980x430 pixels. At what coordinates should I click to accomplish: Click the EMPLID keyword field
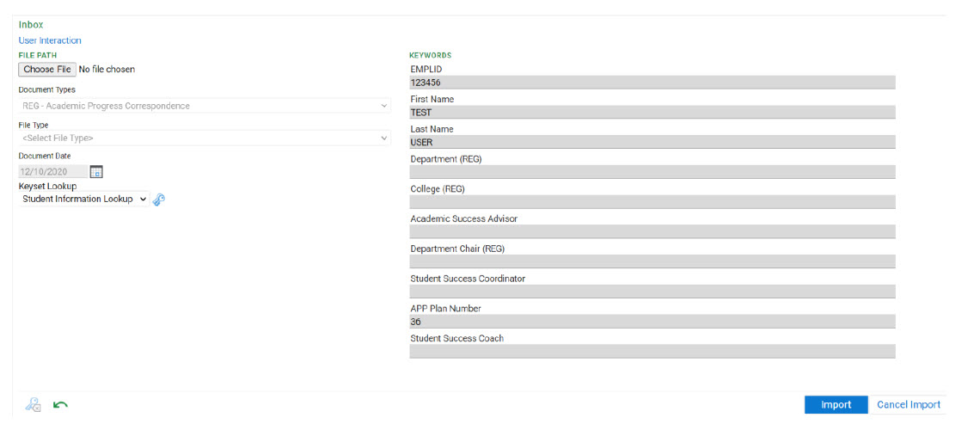click(652, 83)
